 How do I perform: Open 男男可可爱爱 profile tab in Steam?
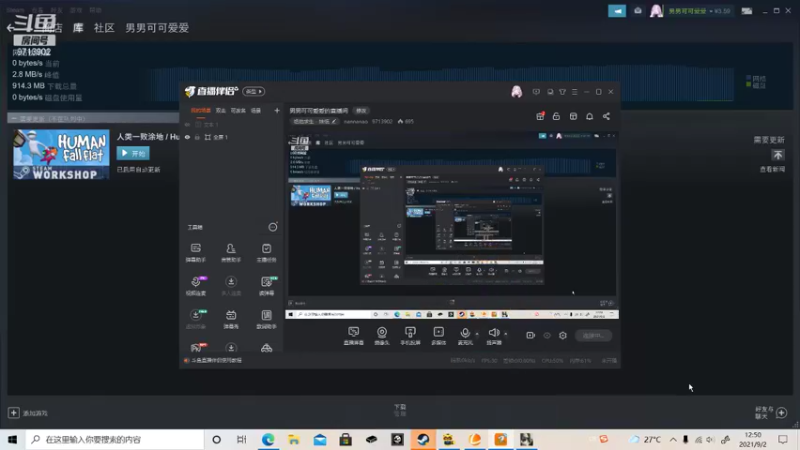[157, 28]
